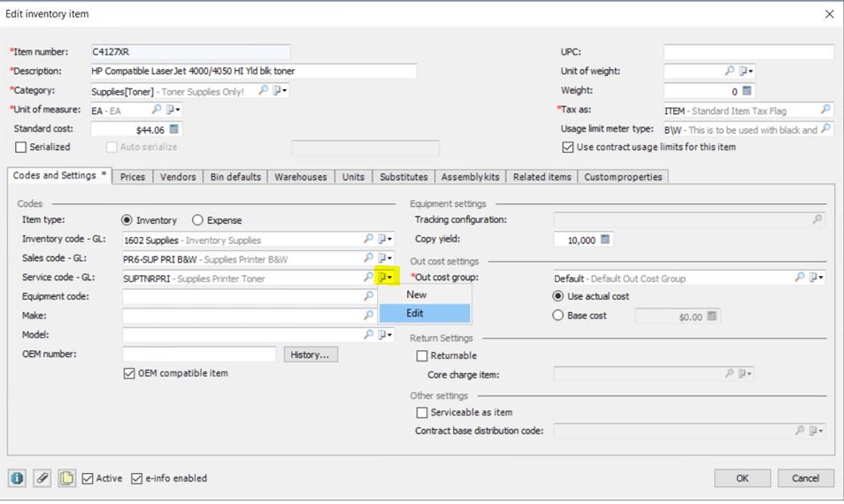The width and height of the screenshot is (844, 504).
Task: Search Service code - GL with magnifier
Action: tap(368, 277)
